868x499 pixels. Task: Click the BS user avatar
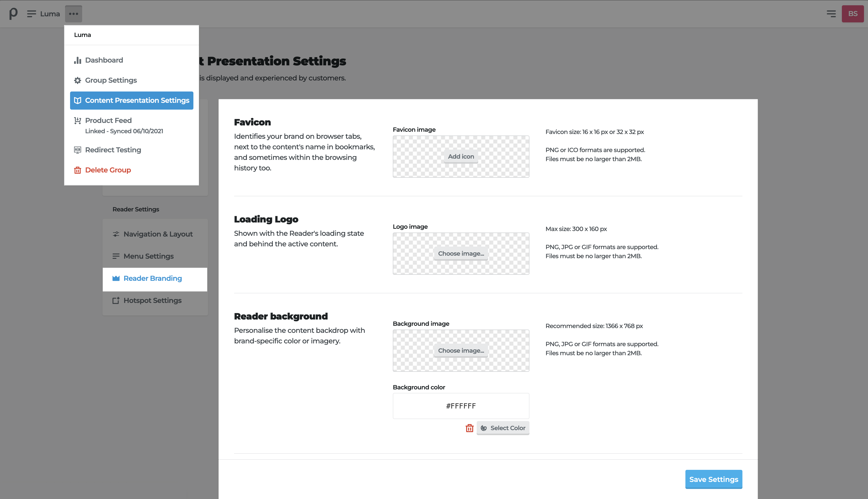coord(853,14)
